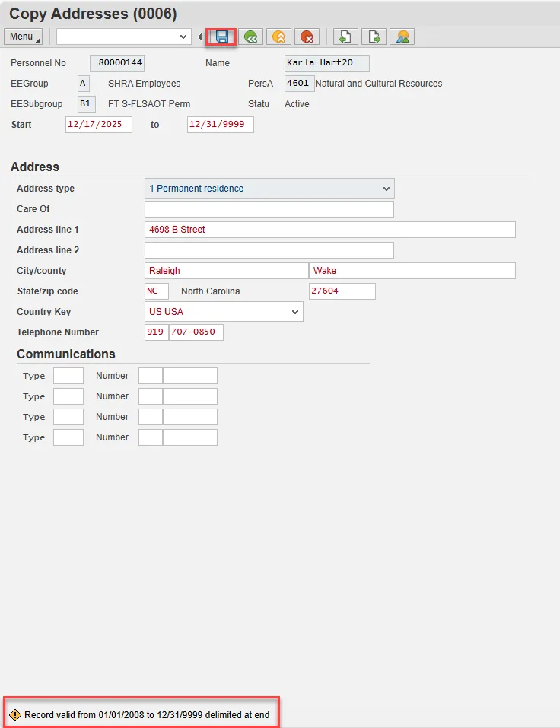Click into the Care Of field
560x728 pixels.
click(269, 209)
